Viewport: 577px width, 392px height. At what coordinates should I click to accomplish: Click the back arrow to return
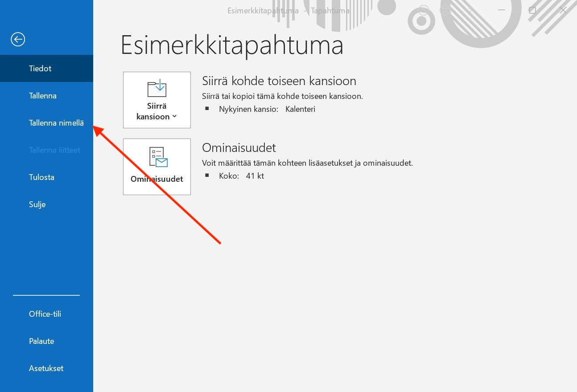point(18,40)
